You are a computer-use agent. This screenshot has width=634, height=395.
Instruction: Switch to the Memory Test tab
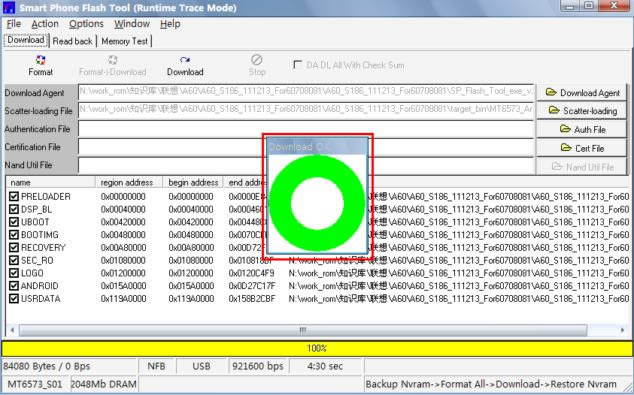coord(125,41)
